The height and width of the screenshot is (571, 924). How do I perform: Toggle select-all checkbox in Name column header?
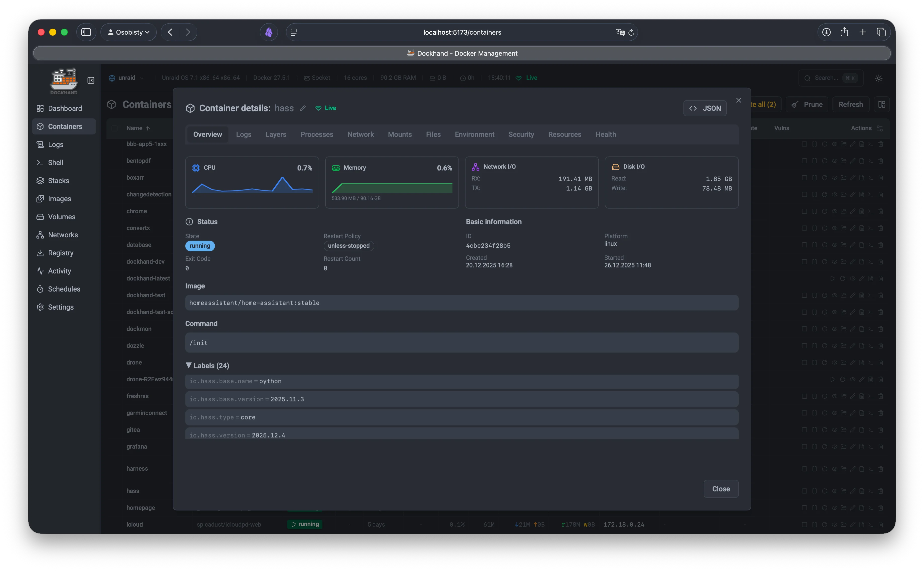pos(115,128)
